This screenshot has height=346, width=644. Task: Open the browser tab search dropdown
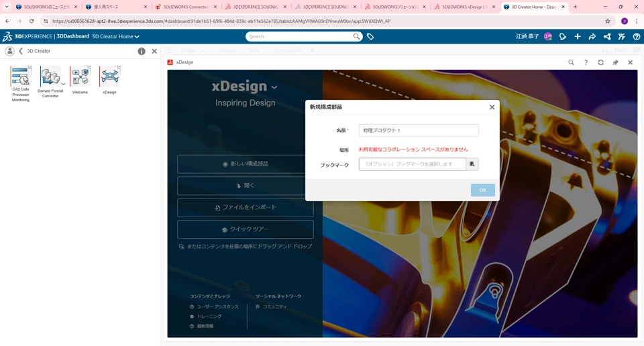pyautogui.click(x=6, y=7)
